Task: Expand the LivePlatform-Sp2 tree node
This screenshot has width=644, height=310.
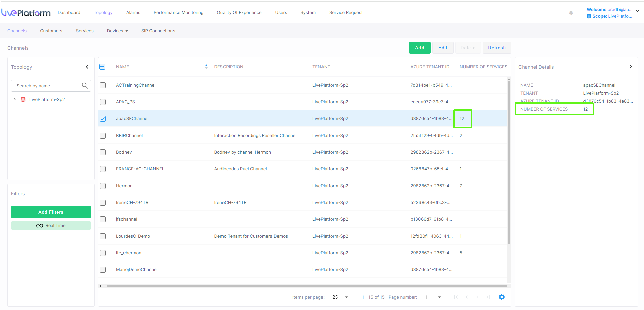Action: click(14, 99)
